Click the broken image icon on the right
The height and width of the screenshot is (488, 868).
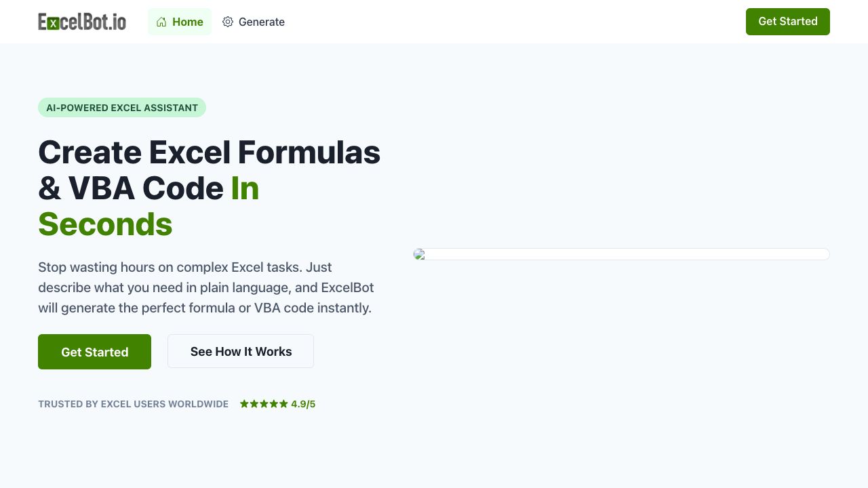(x=419, y=254)
